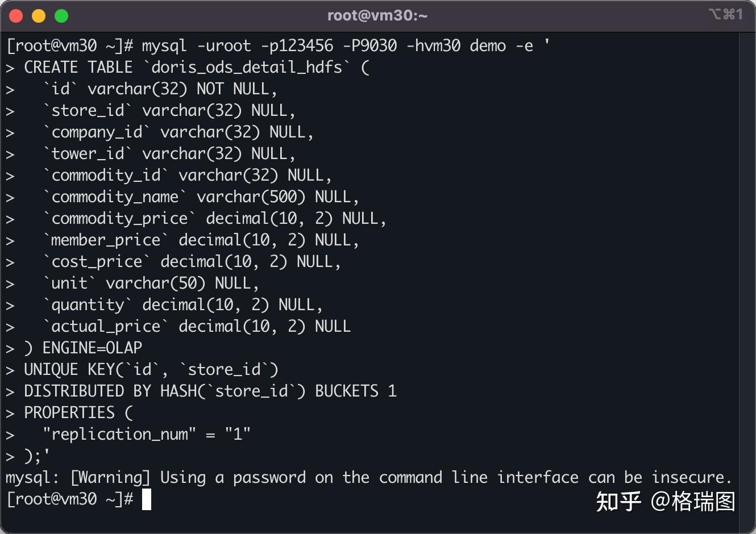This screenshot has width=756, height=534.
Task: Click the ⌥⌘1 shortcut indicator in title bar
Action: coord(726,14)
